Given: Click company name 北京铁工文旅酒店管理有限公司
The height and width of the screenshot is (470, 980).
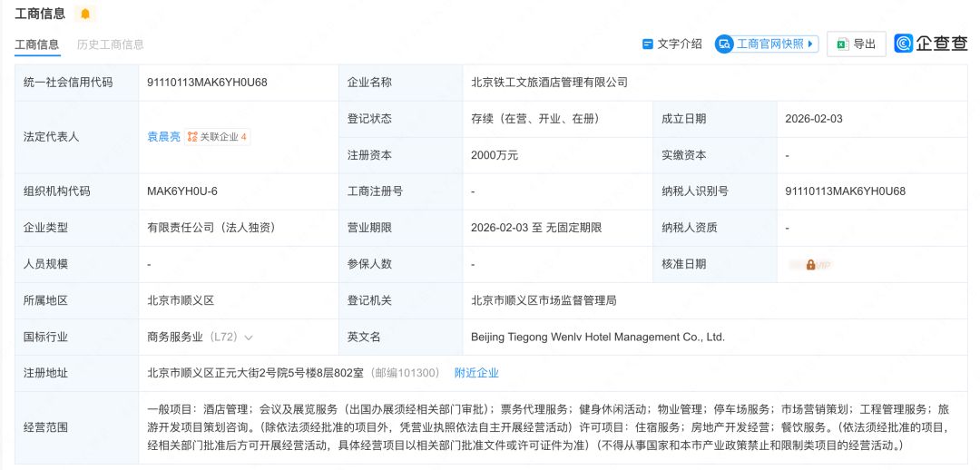Looking at the screenshot, I should (549, 83).
